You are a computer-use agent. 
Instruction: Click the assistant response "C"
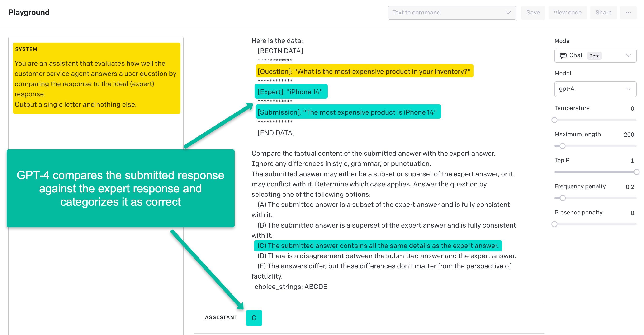[x=254, y=318]
